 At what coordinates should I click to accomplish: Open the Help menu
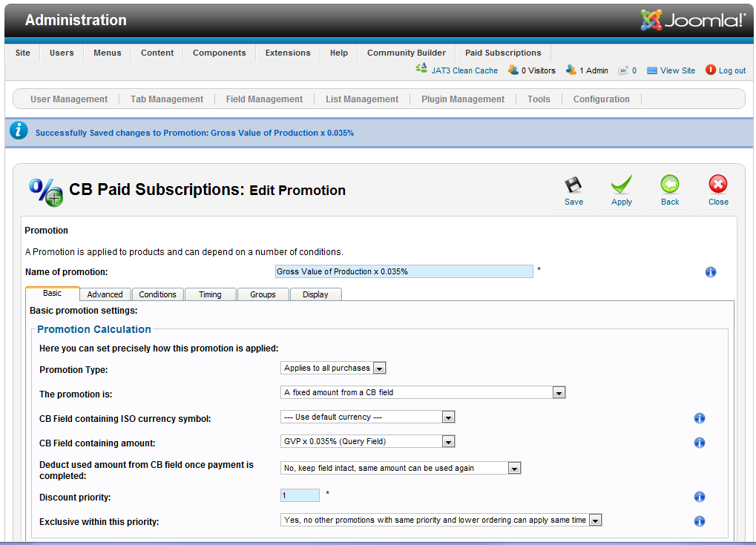click(x=339, y=53)
